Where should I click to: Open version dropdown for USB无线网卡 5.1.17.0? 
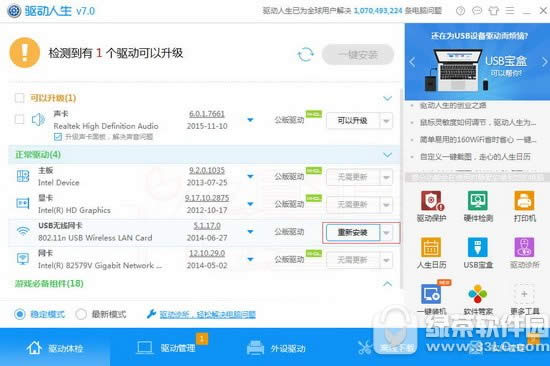pyautogui.click(x=250, y=232)
